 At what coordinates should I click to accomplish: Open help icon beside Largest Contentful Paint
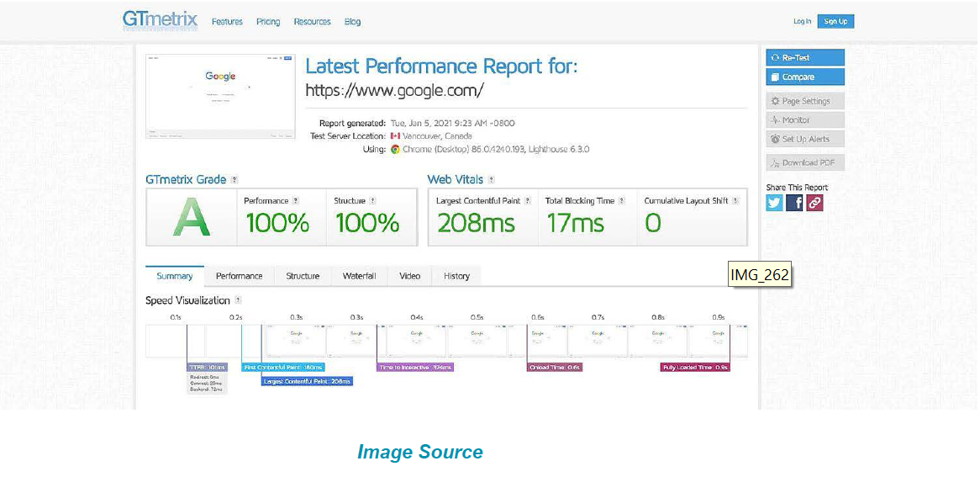(528, 201)
